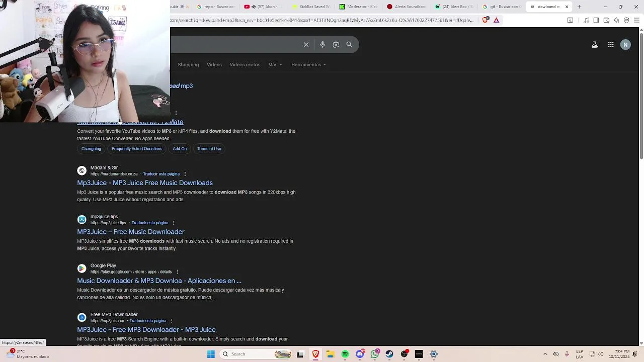Open Steam from the taskbar
This screenshot has width=644, height=362.
[x=389, y=354]
